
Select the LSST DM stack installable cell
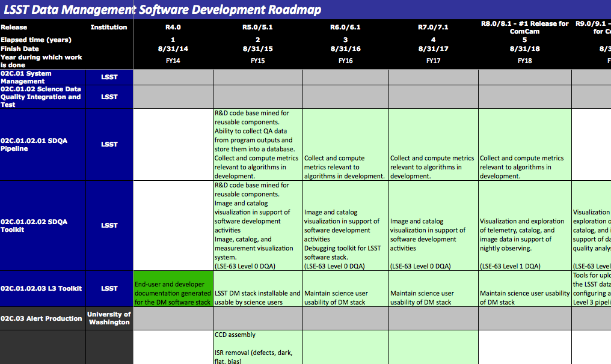[x=257, y=297]
